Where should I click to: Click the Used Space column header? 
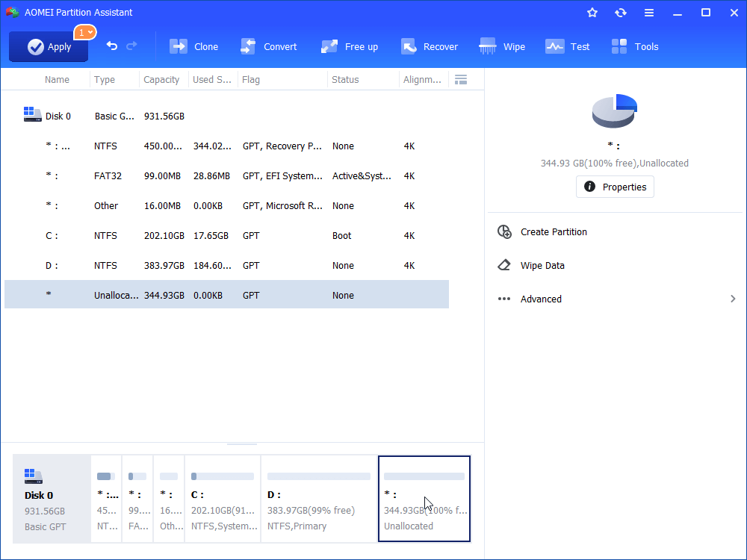212,80
